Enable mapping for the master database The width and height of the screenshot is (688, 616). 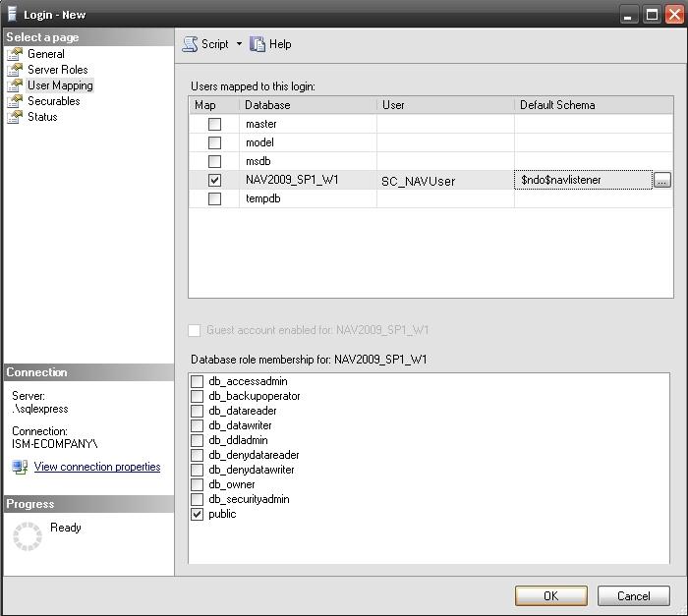pos(214,125)
